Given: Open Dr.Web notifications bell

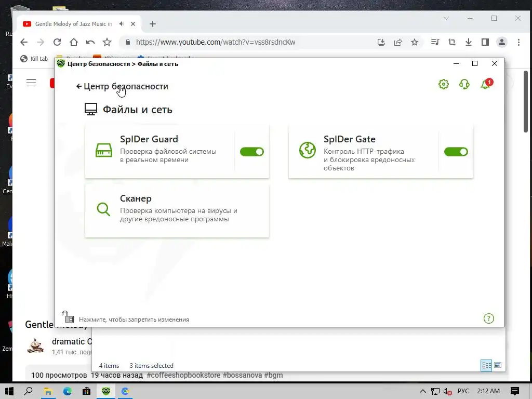Looking at the screenshot, I should 486,84.
